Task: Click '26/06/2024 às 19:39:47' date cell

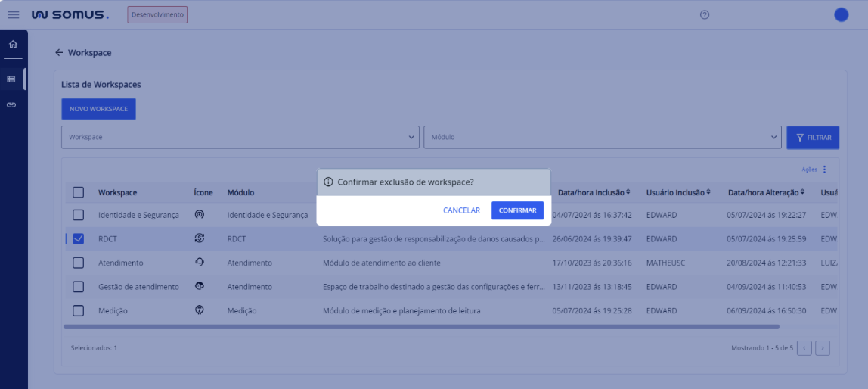Action: pos(592,239)
